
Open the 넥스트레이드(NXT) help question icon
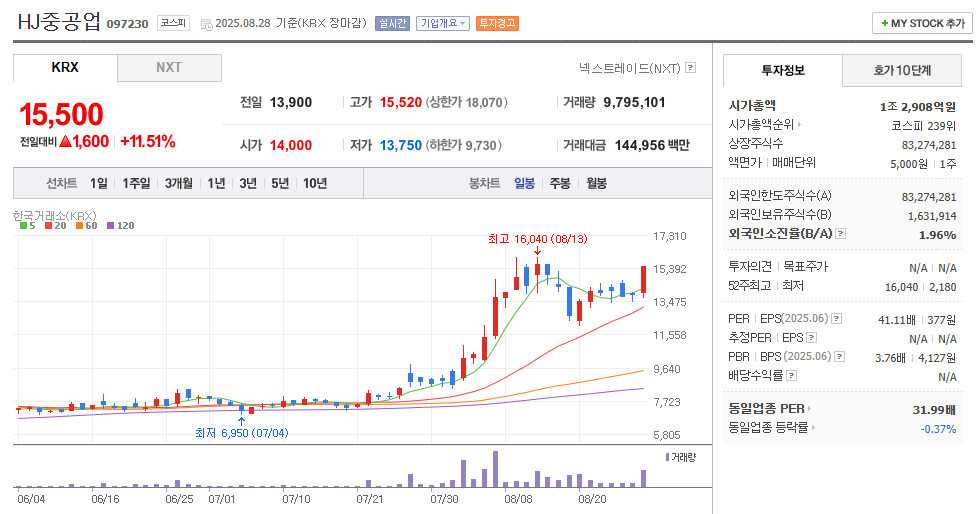coord(691,67)
